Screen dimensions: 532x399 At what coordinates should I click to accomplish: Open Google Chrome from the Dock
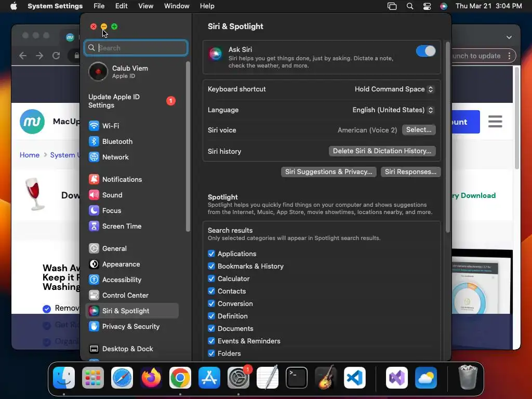click(180, 378)
